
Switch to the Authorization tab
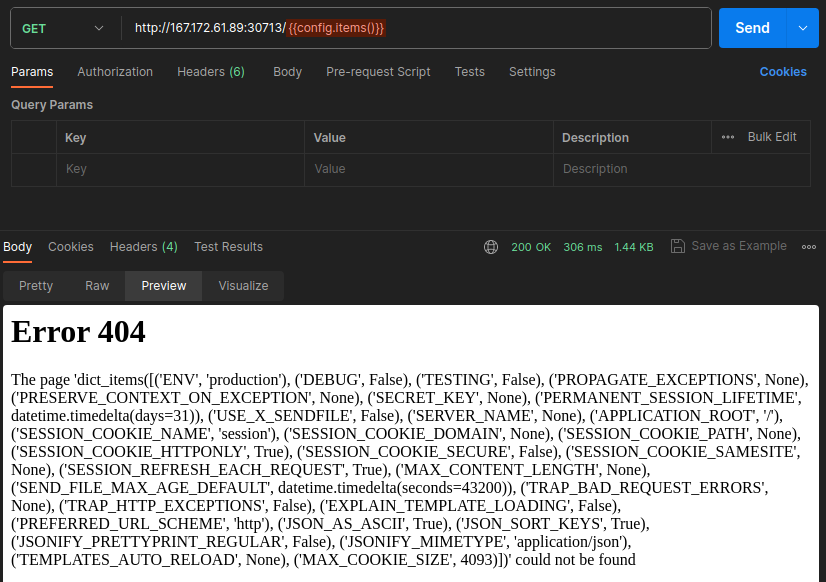point(115,72)
